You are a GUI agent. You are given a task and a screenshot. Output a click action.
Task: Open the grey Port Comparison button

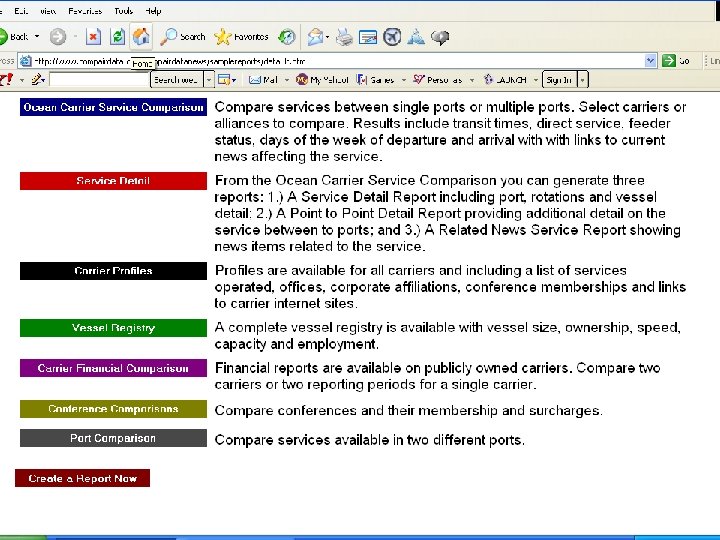[113, 438]
